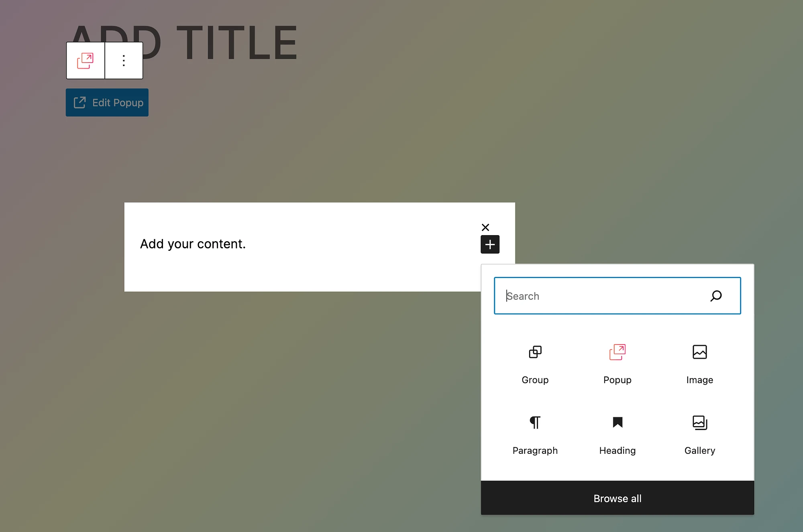Click the Edit Popup link icon
The height and width of the screenshot is (532, 803).
(80, 102)
